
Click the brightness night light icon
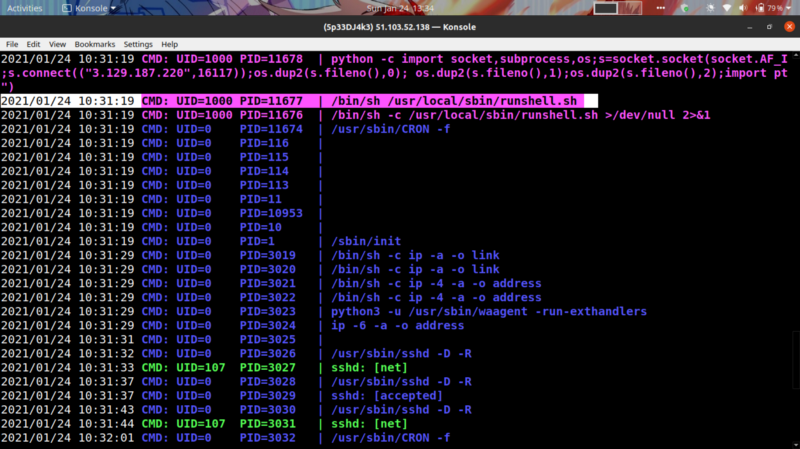(x=710, y=8)
